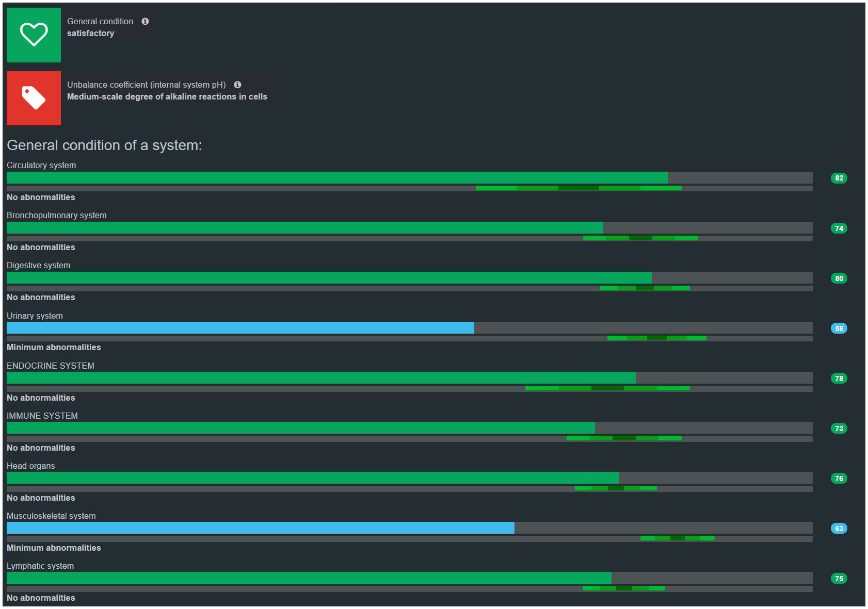This screenshot has height=609, width=868.
Task: Click the green heart General condition icon
Action: pos(34,35)
